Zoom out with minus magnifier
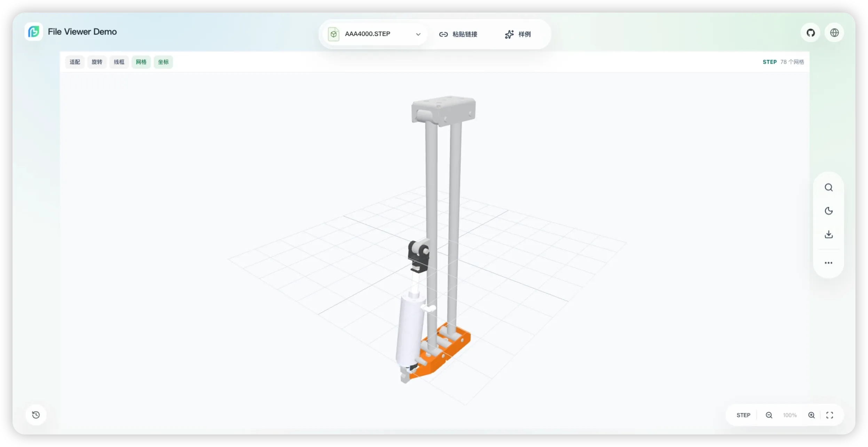 (x=769, y=415)
